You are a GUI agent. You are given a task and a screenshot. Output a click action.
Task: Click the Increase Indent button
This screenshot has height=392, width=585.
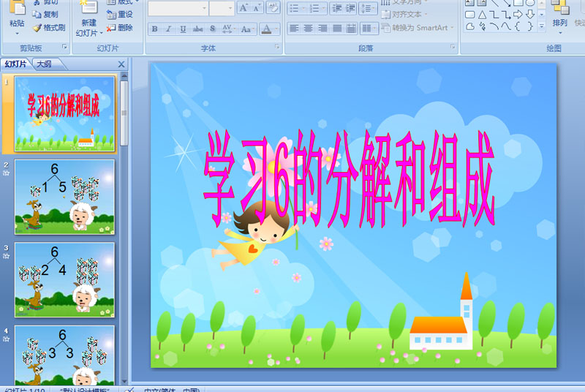pos(350,8)
